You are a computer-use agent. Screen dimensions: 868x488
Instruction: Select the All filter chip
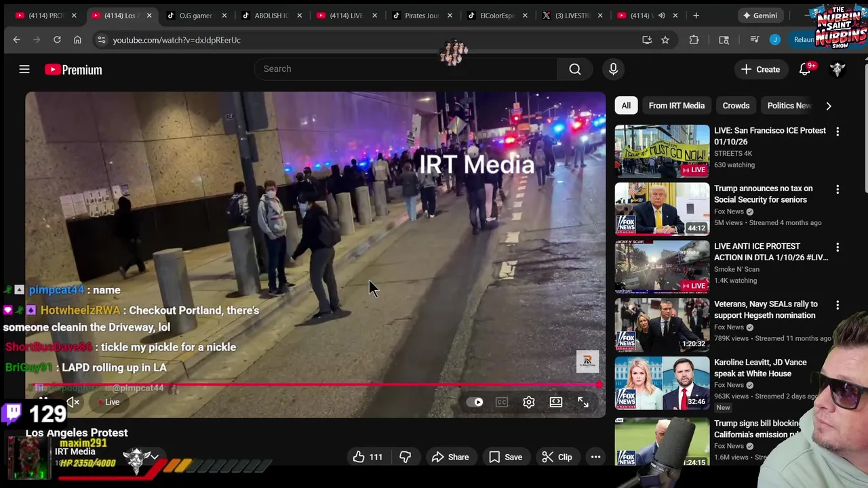(x=626, y=106)
